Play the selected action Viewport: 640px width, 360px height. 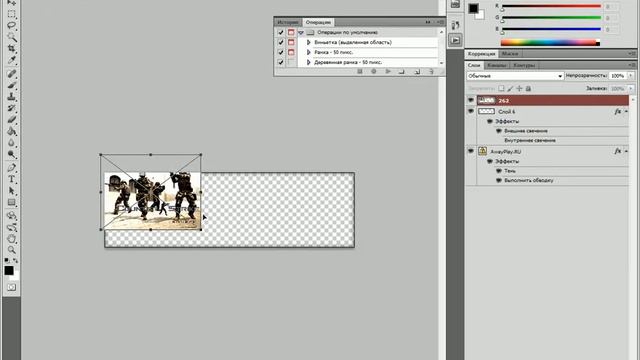tap(388, 71)
